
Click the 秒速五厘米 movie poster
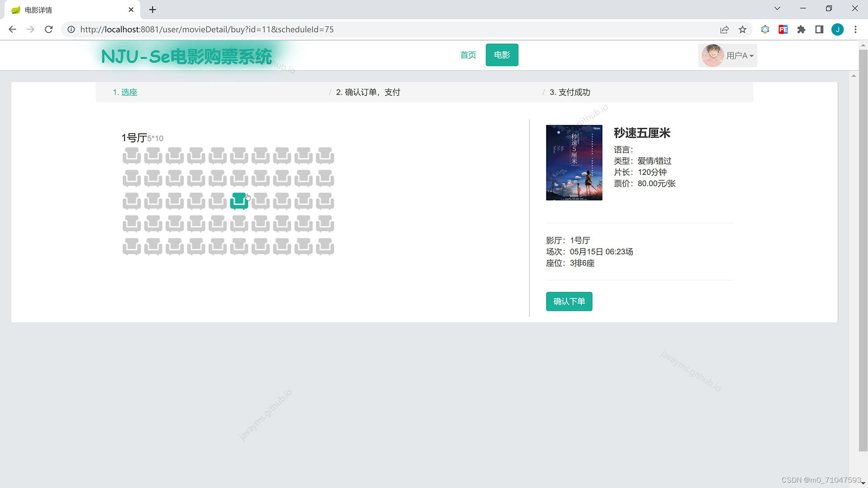click(x=574, y=163)
